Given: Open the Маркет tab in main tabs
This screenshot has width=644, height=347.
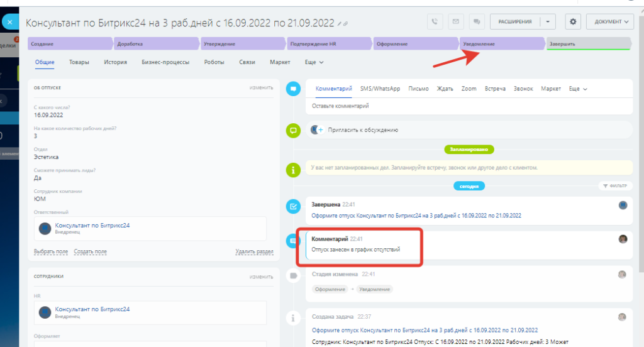Looking at the screenshot, I should 280,62.
